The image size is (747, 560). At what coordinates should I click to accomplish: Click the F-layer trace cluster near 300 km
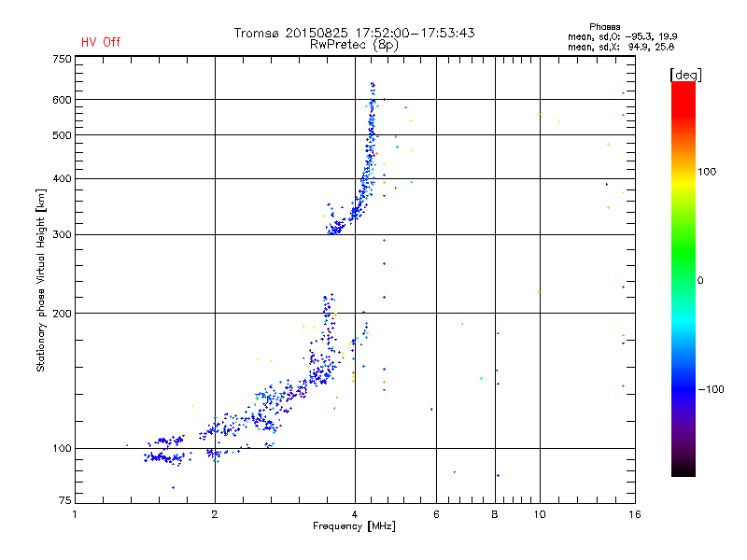click(x=335, y=227)
